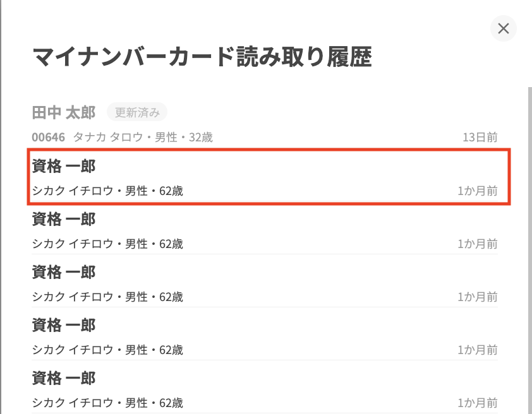Choose the third 資格 一郎 record
The height and width of the screenshot is (414, 532).
64,272
